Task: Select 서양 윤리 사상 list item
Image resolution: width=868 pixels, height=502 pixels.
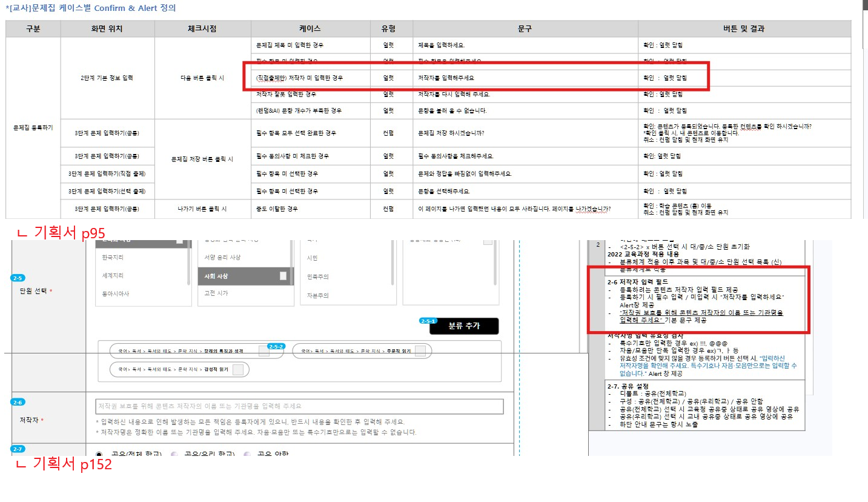Action: [x=222, y=257]
